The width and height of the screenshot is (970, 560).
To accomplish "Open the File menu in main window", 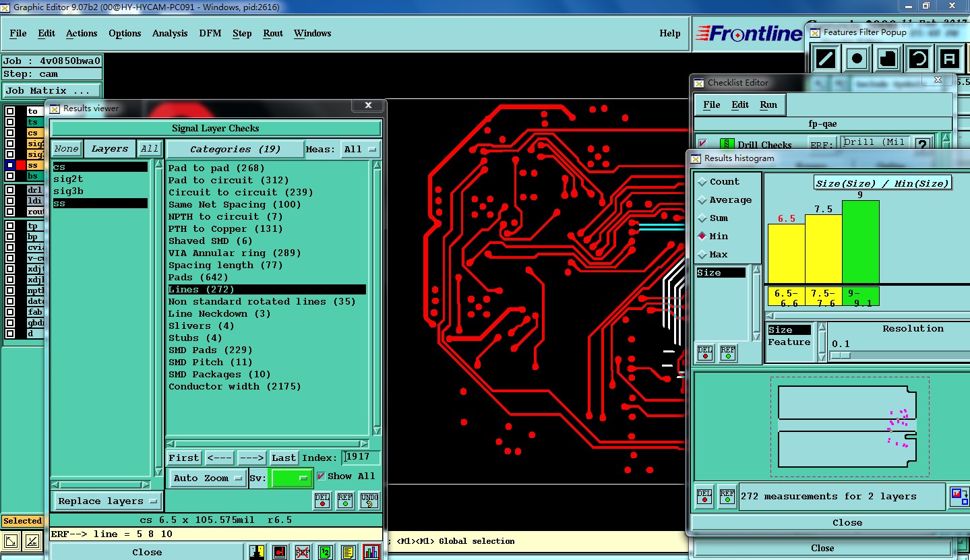I will tap(18, 33).
